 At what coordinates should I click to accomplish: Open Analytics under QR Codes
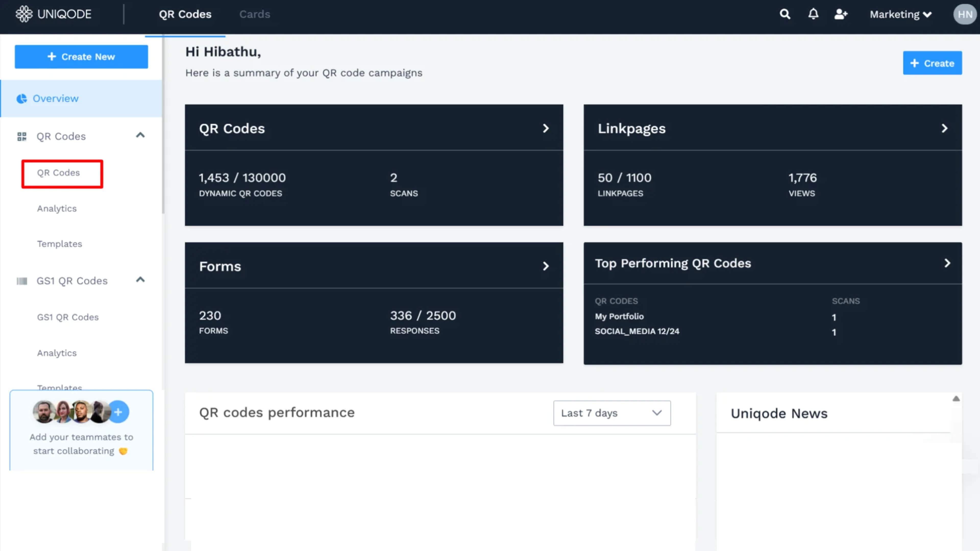tap(57, 208)
